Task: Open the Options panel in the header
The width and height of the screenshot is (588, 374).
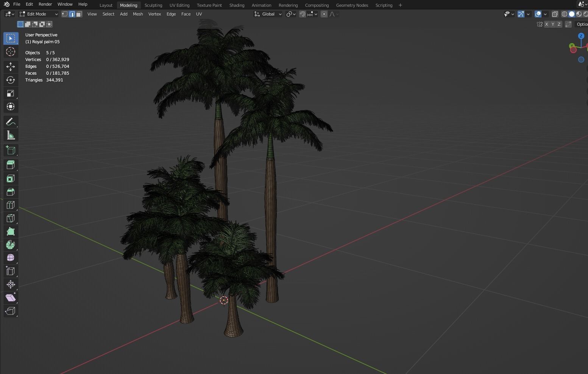Action: (582, 24)
